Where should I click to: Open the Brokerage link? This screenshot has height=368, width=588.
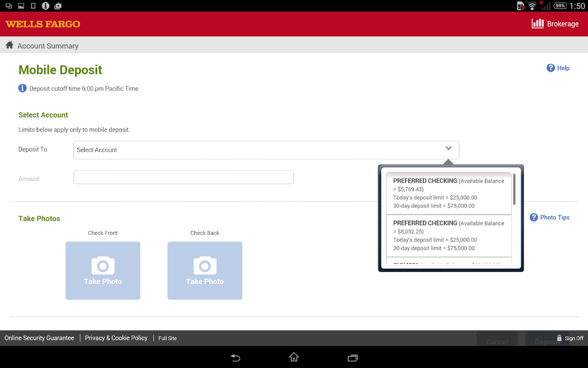pyautogui.click(x=563, y=24)
